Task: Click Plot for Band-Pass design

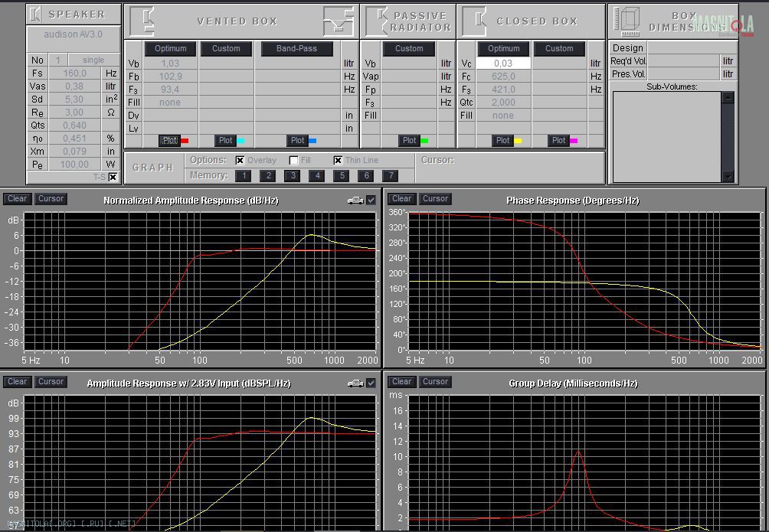Action: (x=298, y=141)
